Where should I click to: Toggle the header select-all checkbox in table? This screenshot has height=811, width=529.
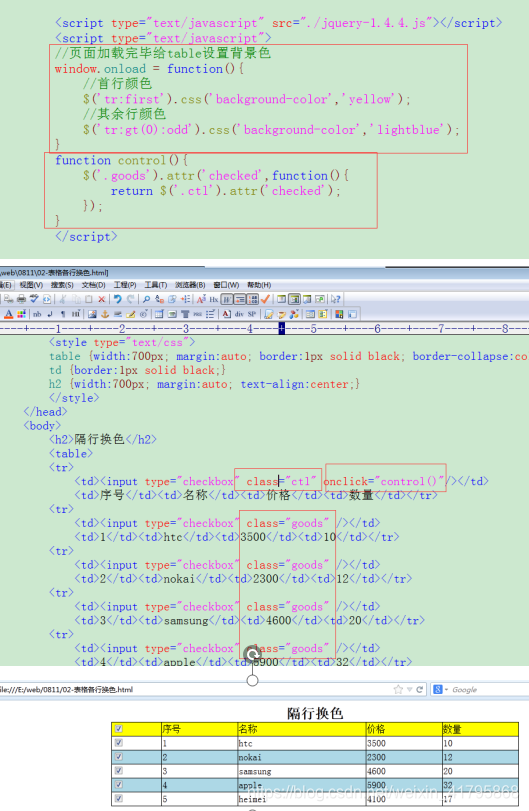(x=119, y=729)
